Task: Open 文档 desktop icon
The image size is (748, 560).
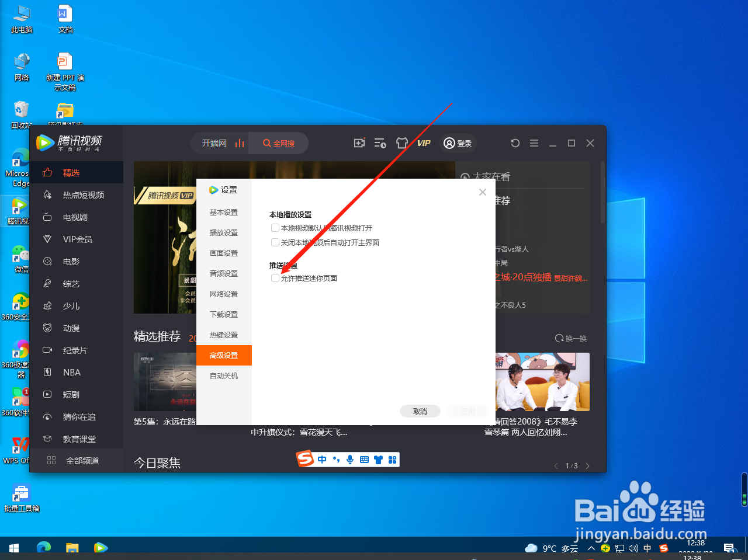Action: (x=65, y=19)
